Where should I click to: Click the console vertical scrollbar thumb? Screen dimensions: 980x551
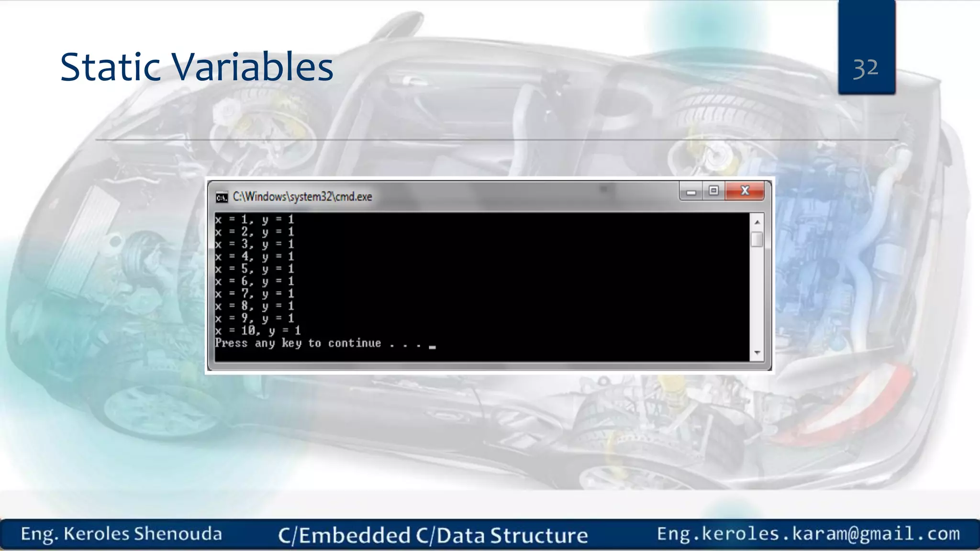(757, 239)
